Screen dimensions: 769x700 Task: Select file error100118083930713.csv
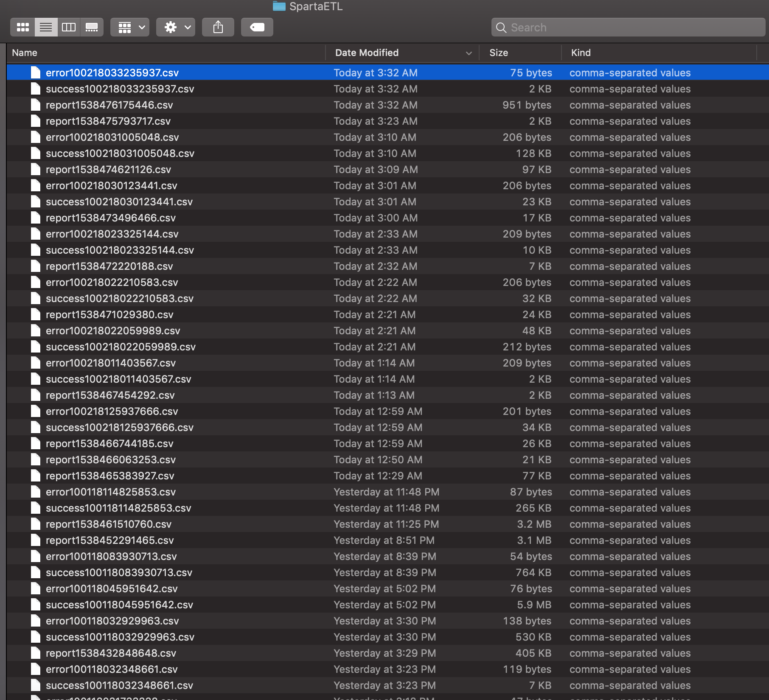[x=388, y=556]
